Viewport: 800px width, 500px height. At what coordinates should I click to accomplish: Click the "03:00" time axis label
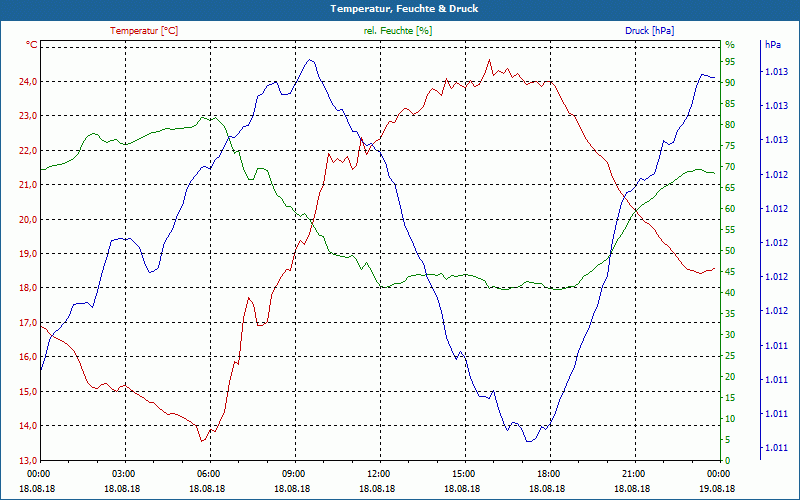122,473
